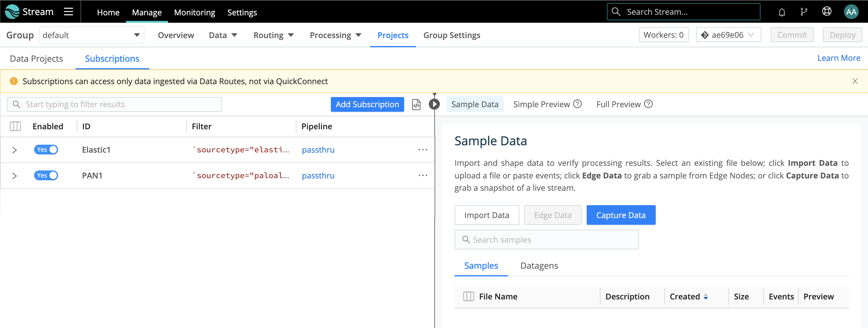Disable the PAN1 subscription toggle

46,175
